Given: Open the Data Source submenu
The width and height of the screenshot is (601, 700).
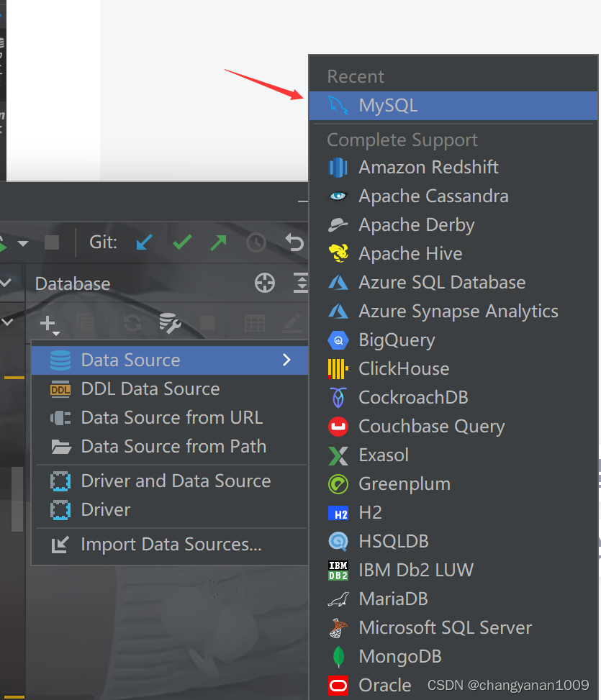Looking at the screenshot, I should pos(170,360).
